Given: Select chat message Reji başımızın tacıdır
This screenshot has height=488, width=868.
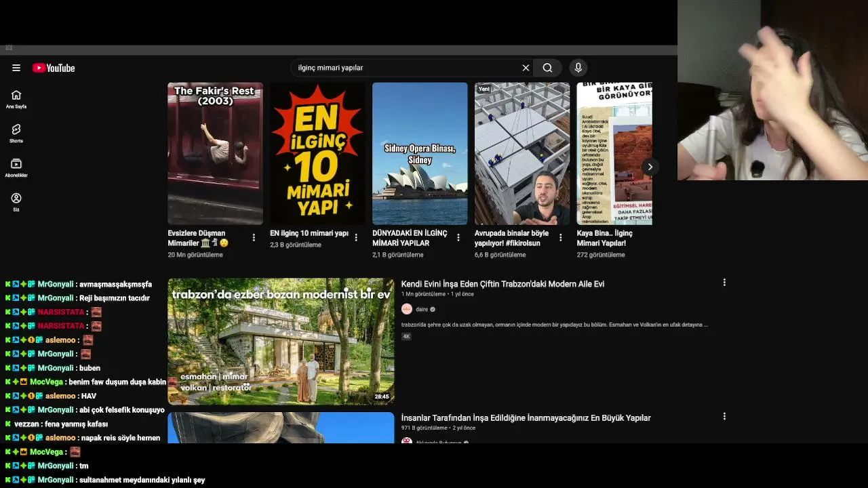Looking at the screenshot, I should 115,298.
